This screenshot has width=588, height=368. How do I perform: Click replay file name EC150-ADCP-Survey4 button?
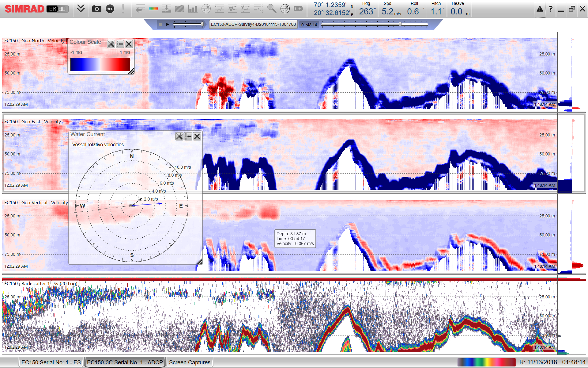coord(253,24)
